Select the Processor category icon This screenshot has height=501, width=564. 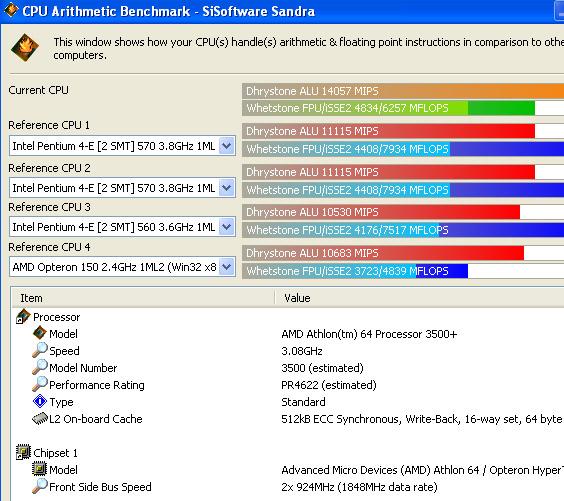23,316
